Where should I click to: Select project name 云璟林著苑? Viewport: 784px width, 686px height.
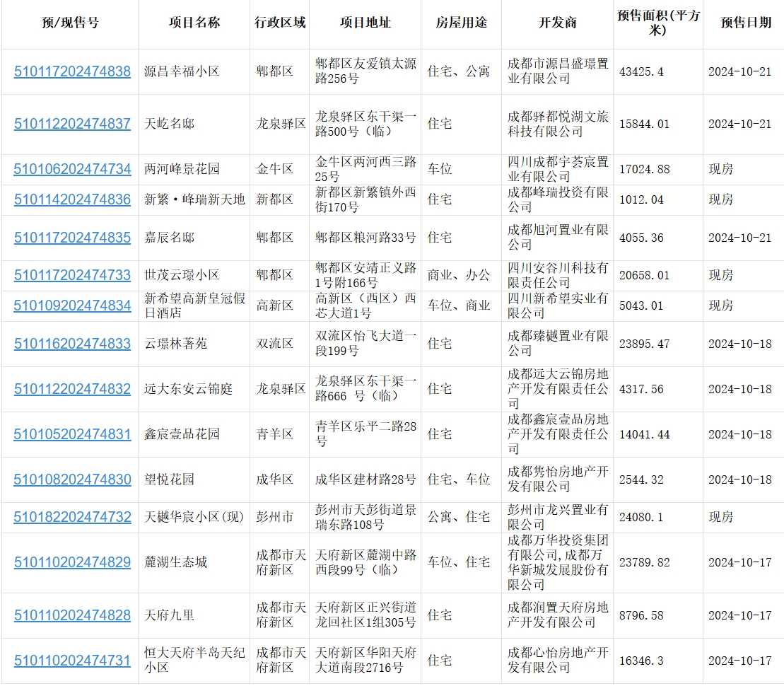tap(175, 344)
